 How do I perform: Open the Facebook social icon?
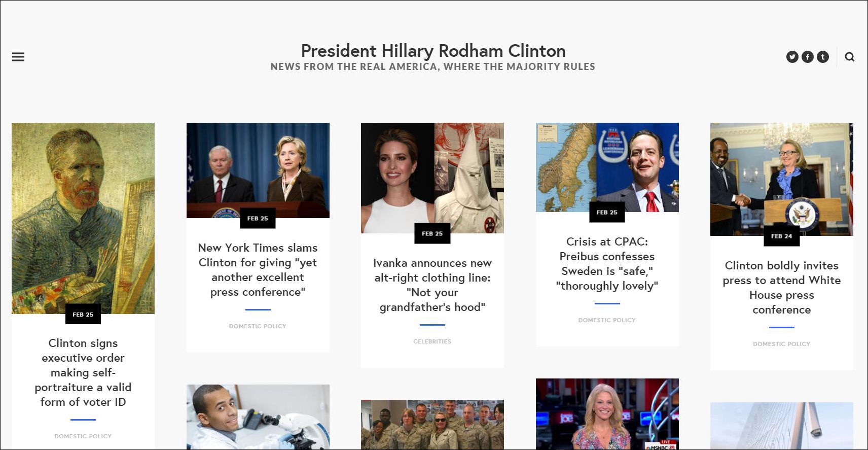(x=808, y=57)
